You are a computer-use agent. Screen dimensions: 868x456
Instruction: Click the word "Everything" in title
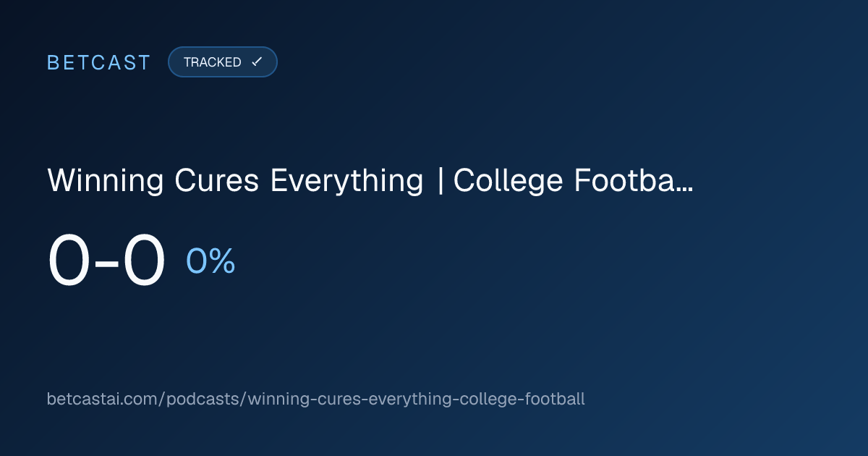[346, 182]
